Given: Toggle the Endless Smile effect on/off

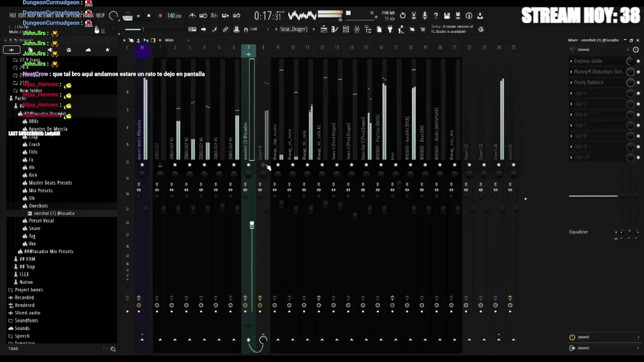Looking at the screenshot, I should 638,61.
